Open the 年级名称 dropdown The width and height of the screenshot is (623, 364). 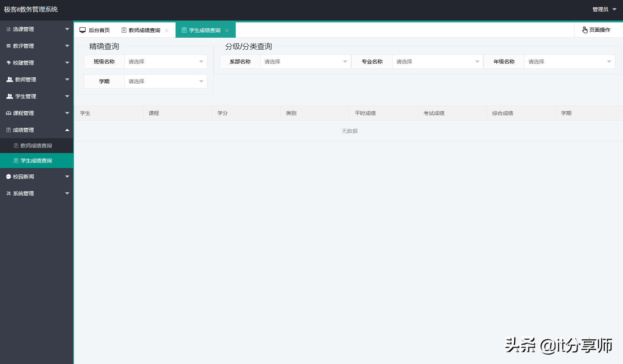click(x=569, y=61)
